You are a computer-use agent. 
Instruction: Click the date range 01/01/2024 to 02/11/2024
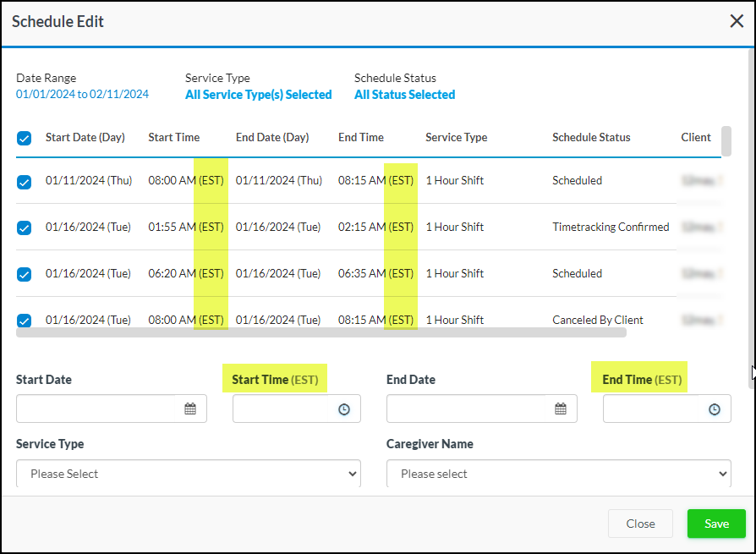(x=82, y=95)
